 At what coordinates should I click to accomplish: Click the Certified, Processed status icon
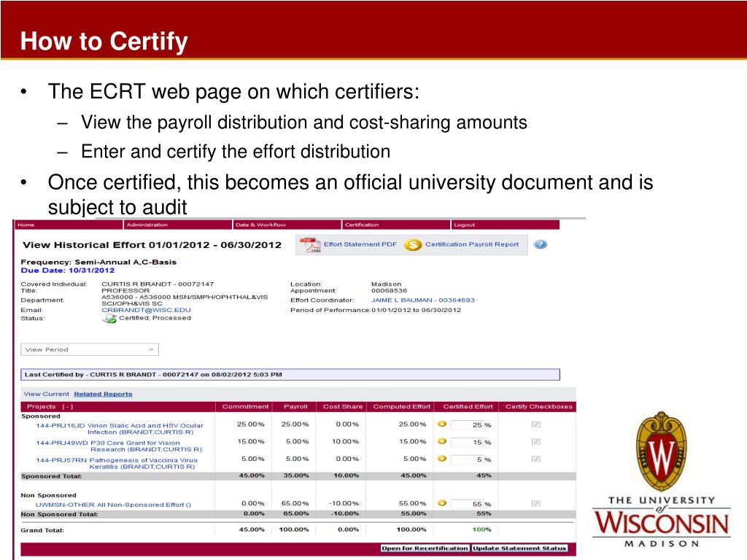[109, 319]
